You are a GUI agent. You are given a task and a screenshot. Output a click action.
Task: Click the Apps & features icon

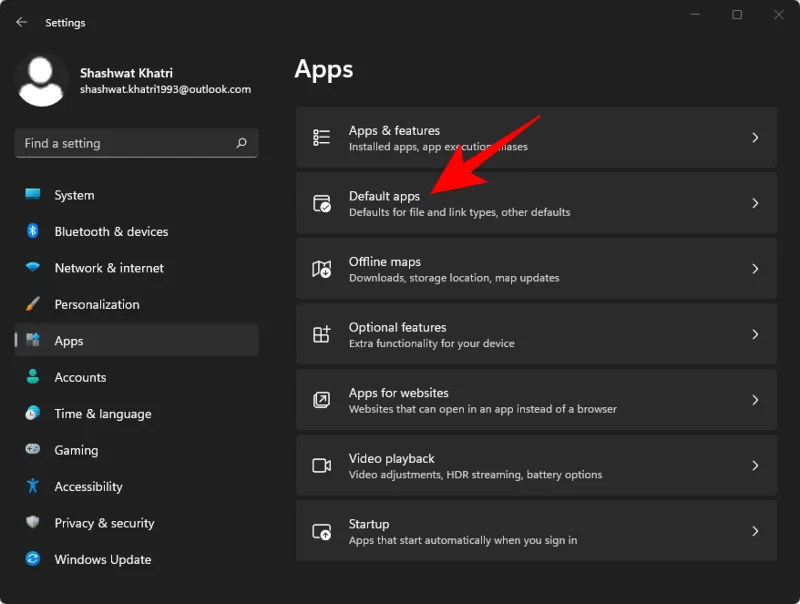pos(322,137)
